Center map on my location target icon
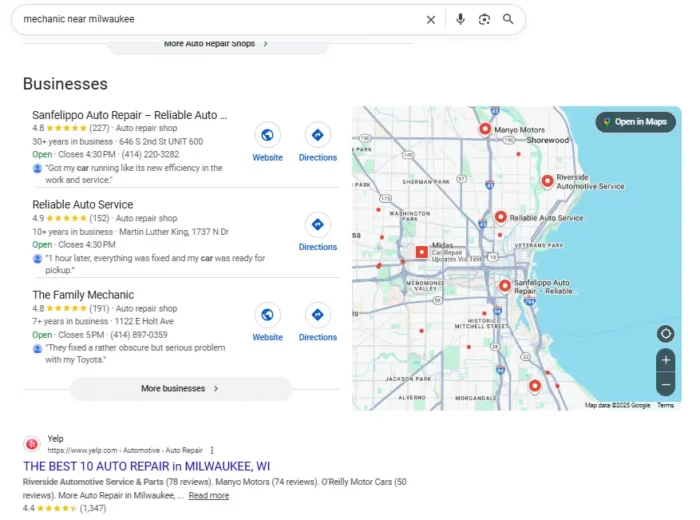700x520 pixels. coord(665,333)
